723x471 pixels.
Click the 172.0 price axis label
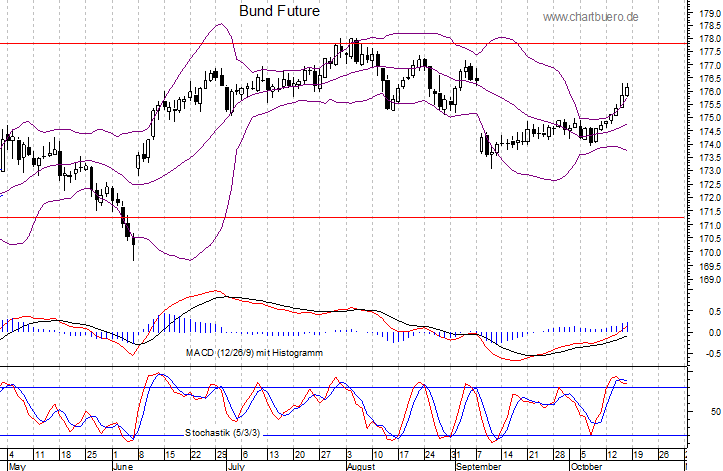(x=710, y=198)
